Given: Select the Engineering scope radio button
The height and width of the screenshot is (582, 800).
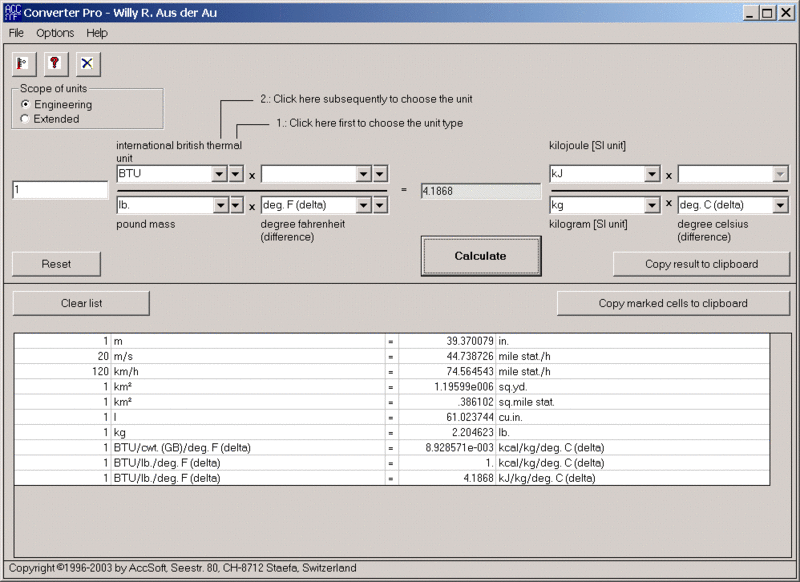Looking at the screenshot, I should click(25, 104).
